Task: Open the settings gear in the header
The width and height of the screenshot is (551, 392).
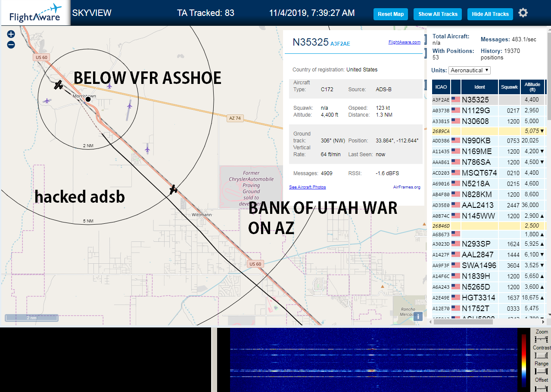Action: click(523, 13)
